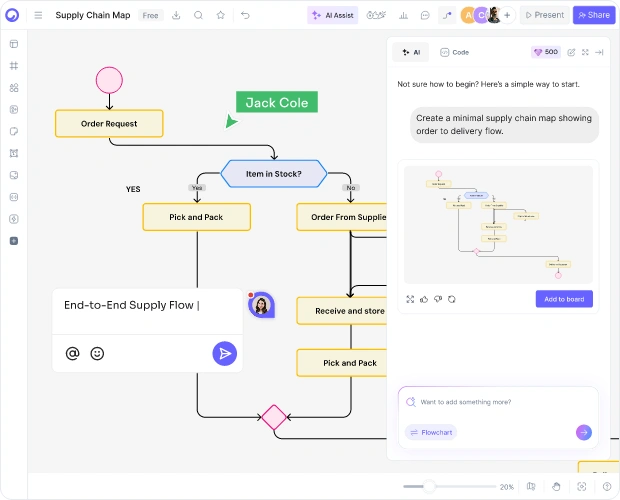The height and width of the screenshot is (500, 620).
Task: Send the comment
Action: click(225, 353)
